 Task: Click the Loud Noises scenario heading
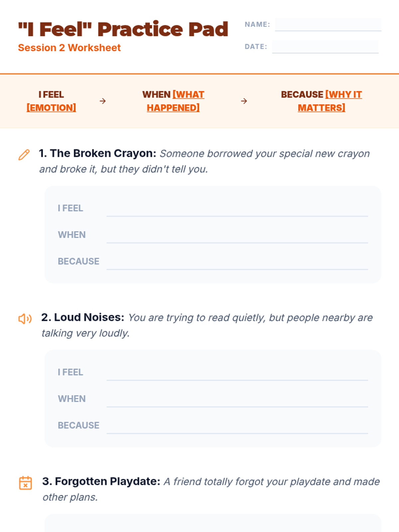click(83, 318)
